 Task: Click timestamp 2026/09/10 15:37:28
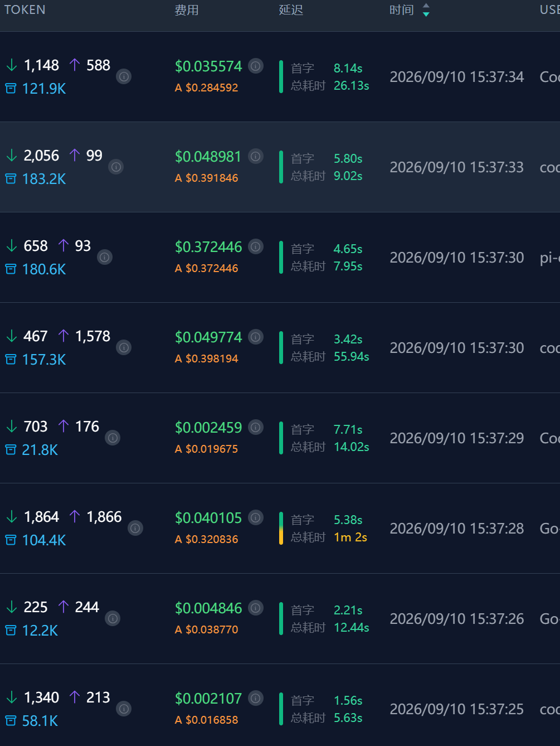point(457,529)
